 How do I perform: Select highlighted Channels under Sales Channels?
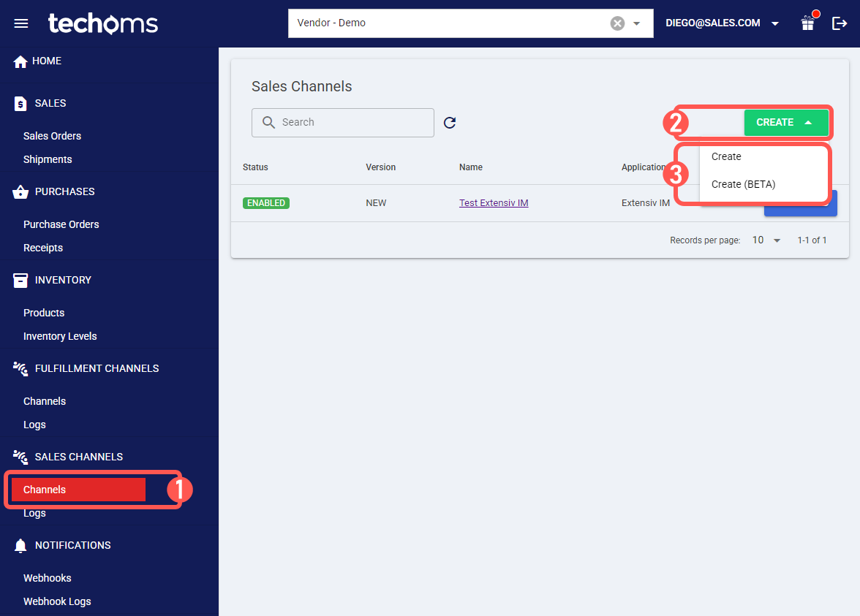(x=78, y=490)
